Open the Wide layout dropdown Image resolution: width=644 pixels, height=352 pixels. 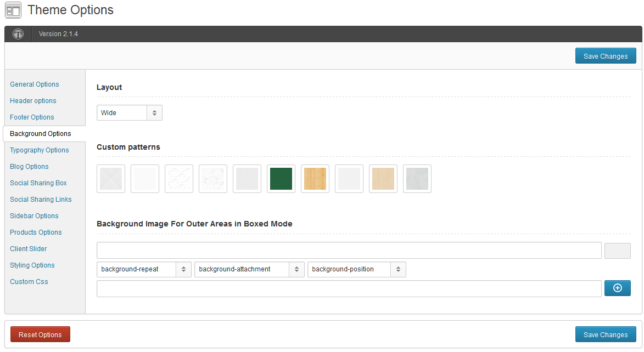tap(130, 113)
